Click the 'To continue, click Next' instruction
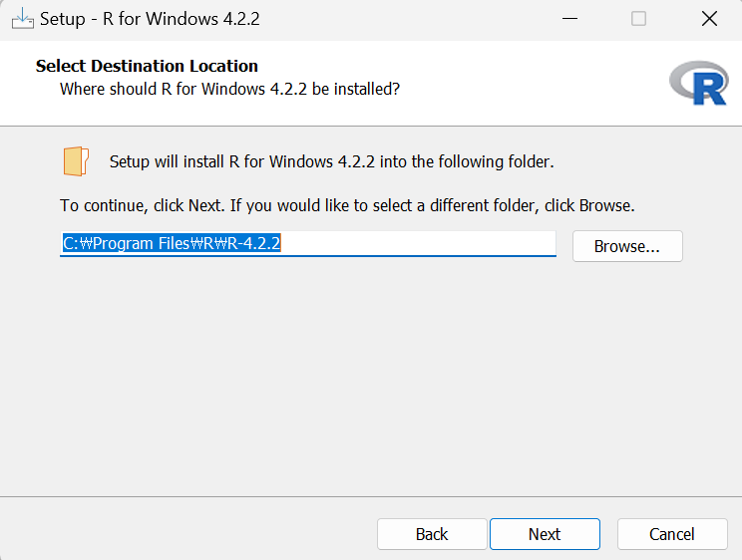Screen dimensions: 742x560 (347, 205)
